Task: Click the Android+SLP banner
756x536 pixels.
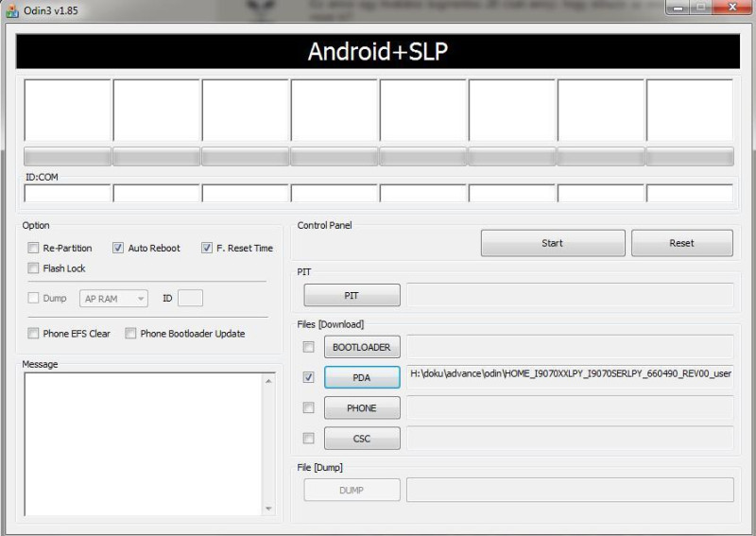Action: point(378,51)
